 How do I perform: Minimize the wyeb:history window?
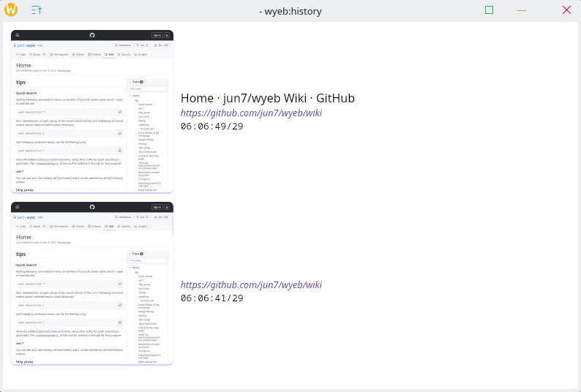[x=522, y=10]
